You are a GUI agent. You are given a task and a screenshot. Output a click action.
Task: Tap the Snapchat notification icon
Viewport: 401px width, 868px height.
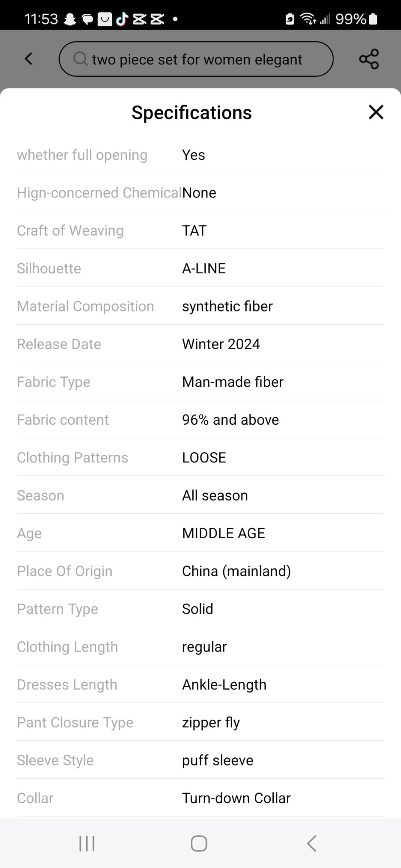(70, 19)
